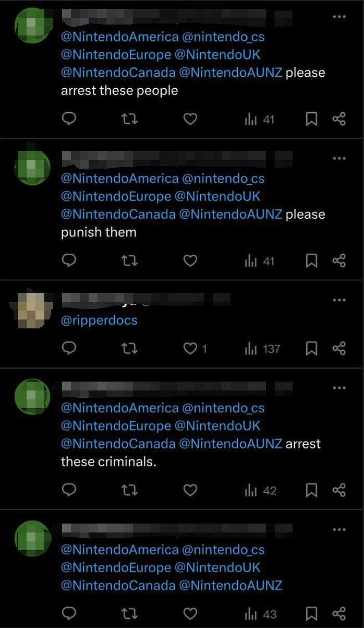Screen dimensions: 364x628
Task: View analytics showing 42 views
Action: pos(260,491)
